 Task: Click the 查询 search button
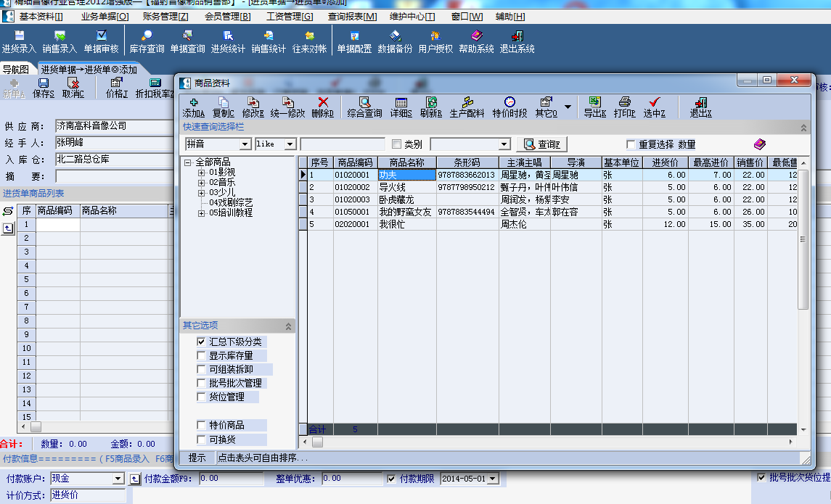pos(541,144)
